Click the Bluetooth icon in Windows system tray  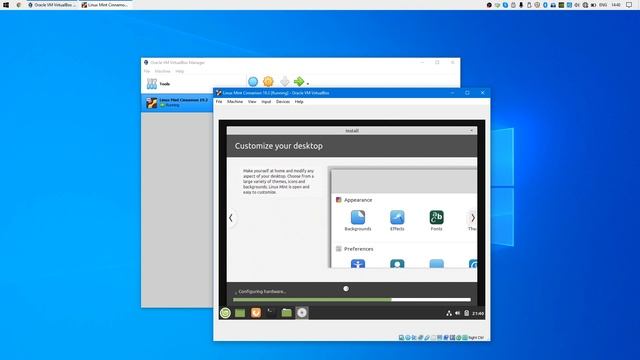pyautogui.click(x=545, y=5)
